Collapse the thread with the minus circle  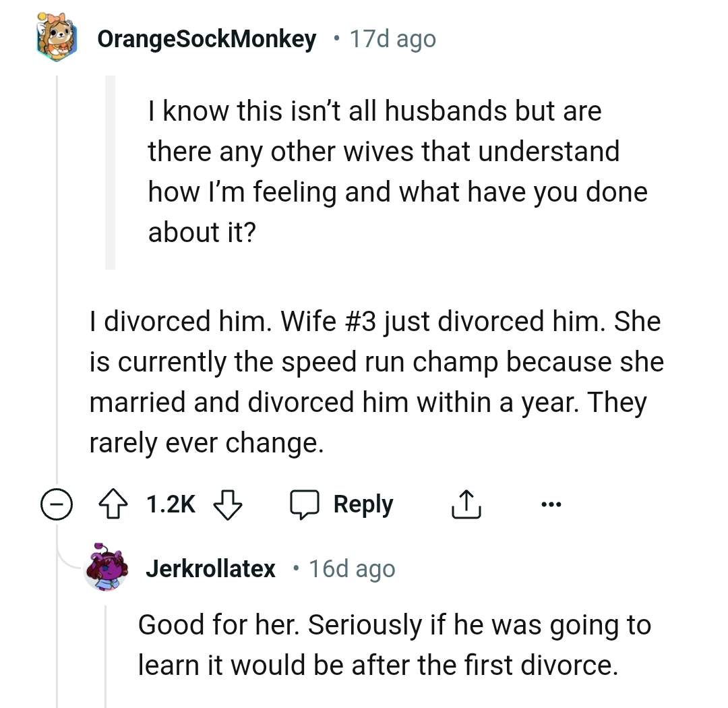tap(56, 504)
